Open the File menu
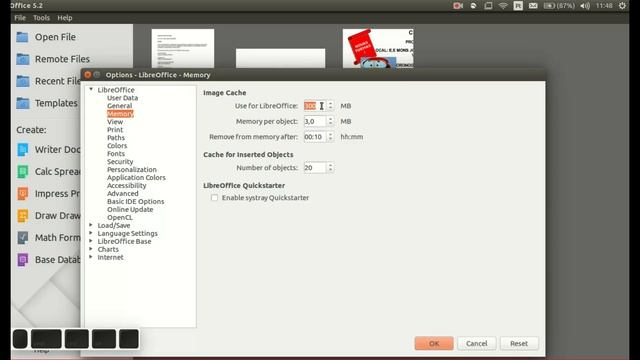The height and width of the screenshot is (360, 640). [x=20, y=18]
